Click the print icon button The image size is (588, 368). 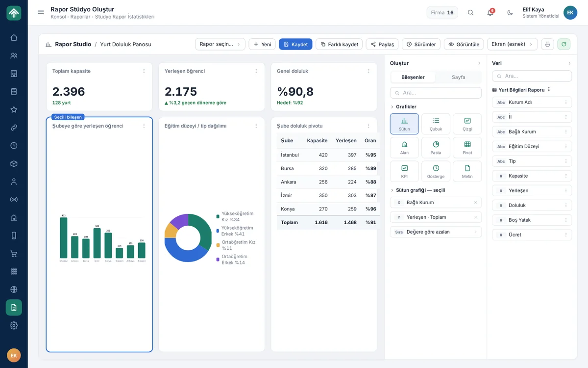pos(547,44)
